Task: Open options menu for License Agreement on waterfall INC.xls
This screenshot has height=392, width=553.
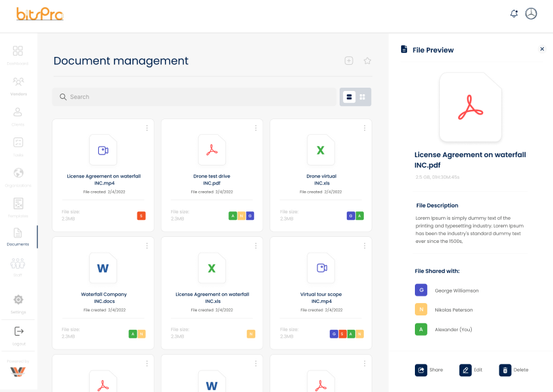Action: pos(256,245)
